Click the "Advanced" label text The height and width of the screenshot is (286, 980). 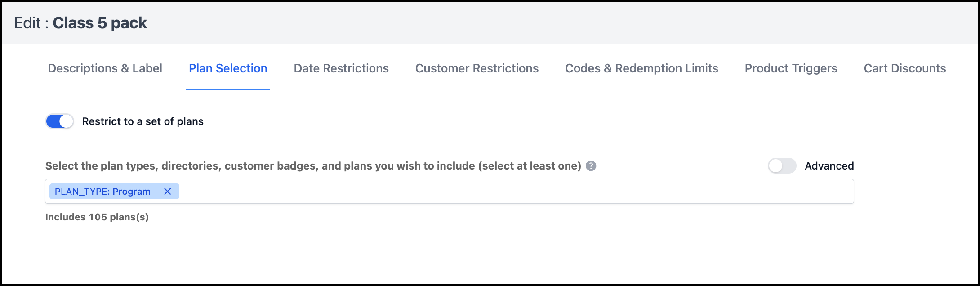click(x=829, y=166)
